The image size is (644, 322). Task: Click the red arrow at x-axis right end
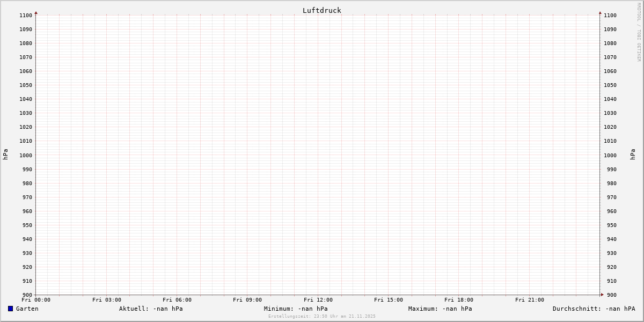(602, 295)
